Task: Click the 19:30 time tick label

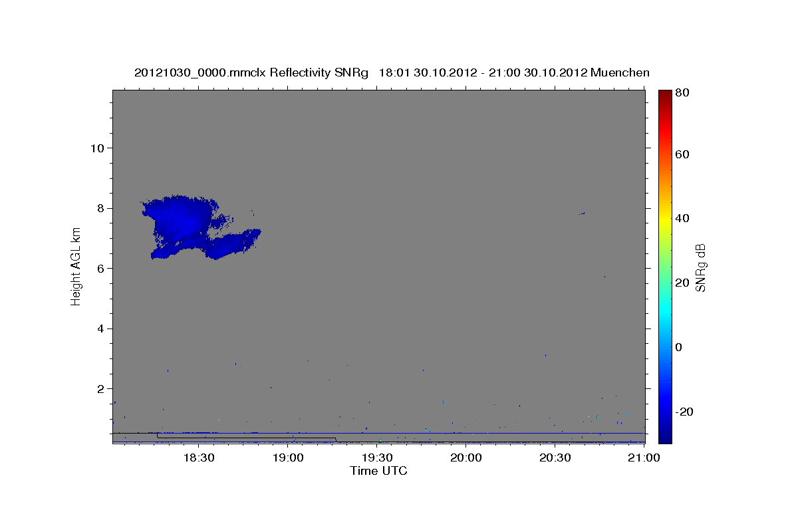Action: click(x=377, y=458)
